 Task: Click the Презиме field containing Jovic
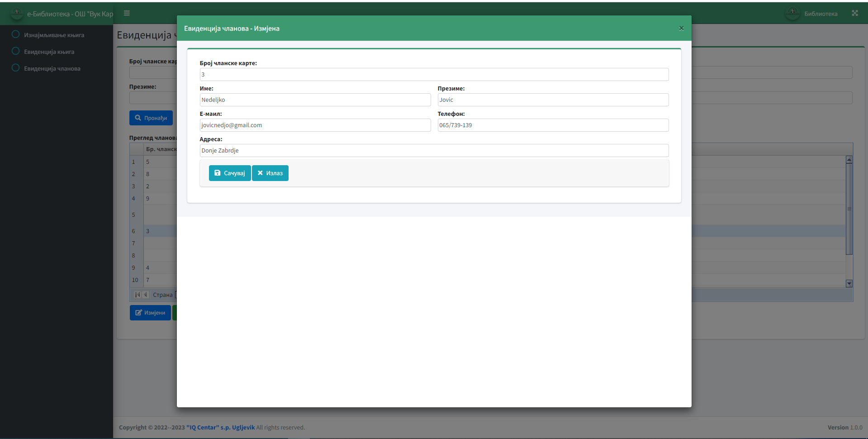pos(553,100)
